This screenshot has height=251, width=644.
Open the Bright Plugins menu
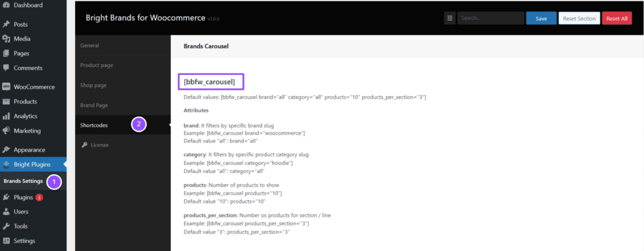tap(32, 165)
